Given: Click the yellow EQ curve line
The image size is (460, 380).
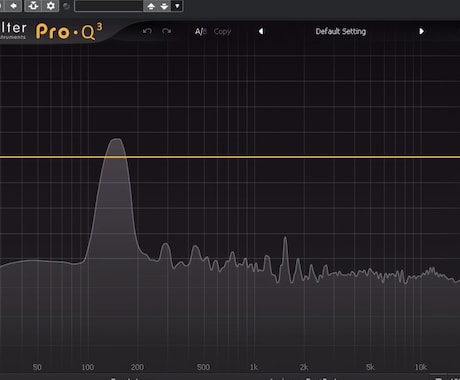Looking at the screenshot, I should coord(230,157).
